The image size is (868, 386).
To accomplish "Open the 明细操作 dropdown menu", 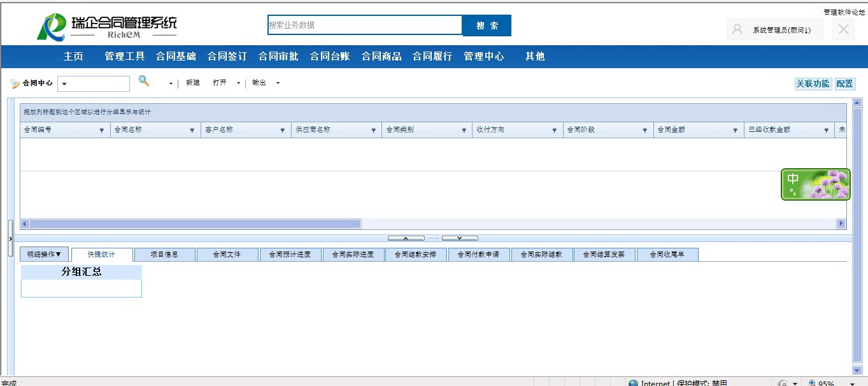I will [x=44, y=254].
